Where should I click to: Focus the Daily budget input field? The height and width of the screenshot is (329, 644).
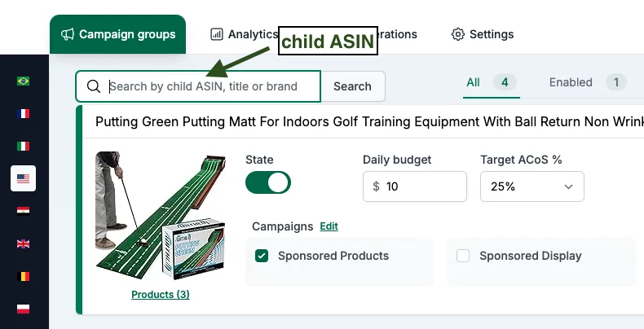(x=415, y=186)
